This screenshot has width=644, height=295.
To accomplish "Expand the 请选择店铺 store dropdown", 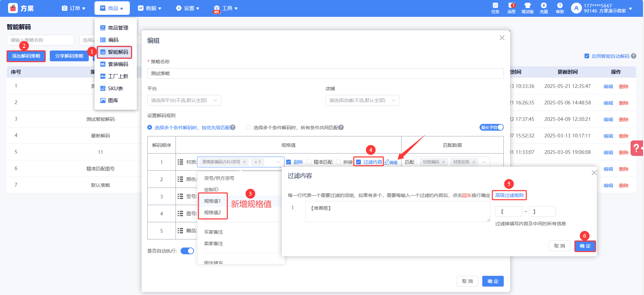I will click(362, 100).
